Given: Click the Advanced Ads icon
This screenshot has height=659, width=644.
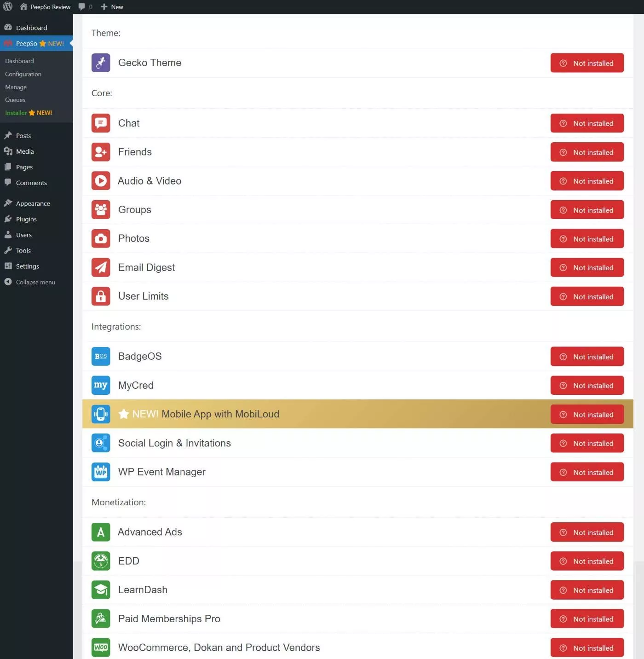Looking at the screenshot, I should coord(101,532).
